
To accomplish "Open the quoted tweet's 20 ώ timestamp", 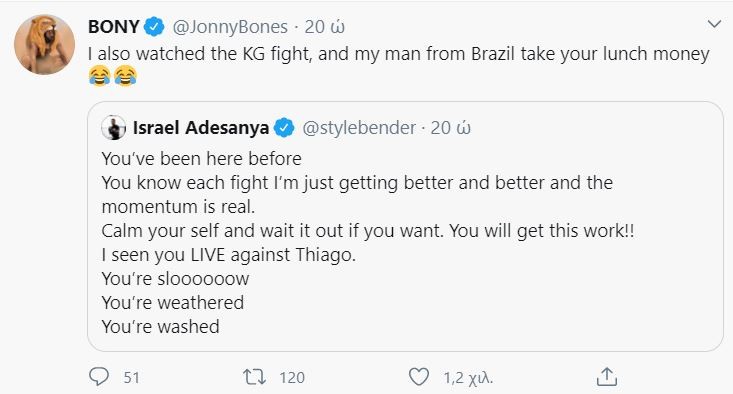I will (x=450, y=128).
